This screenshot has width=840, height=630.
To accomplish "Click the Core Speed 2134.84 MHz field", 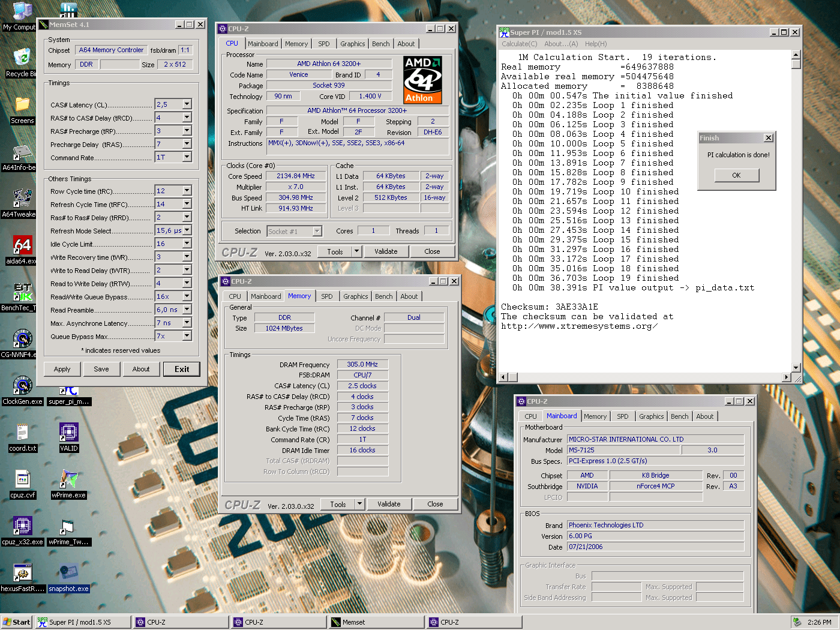I will click(296, 176).
